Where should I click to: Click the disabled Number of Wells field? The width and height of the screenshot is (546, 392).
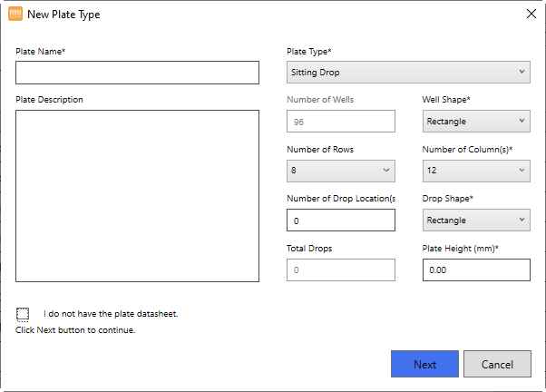(340, 121)
